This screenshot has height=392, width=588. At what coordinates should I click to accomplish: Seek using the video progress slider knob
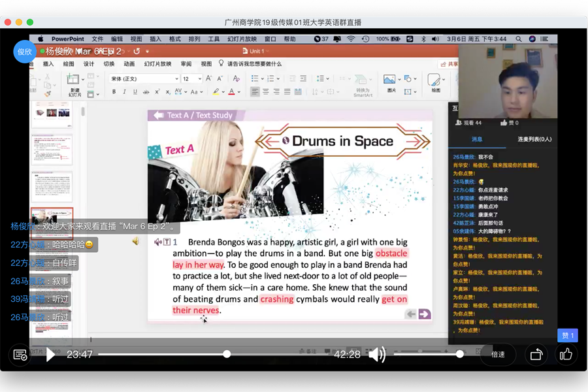(227, 354)
